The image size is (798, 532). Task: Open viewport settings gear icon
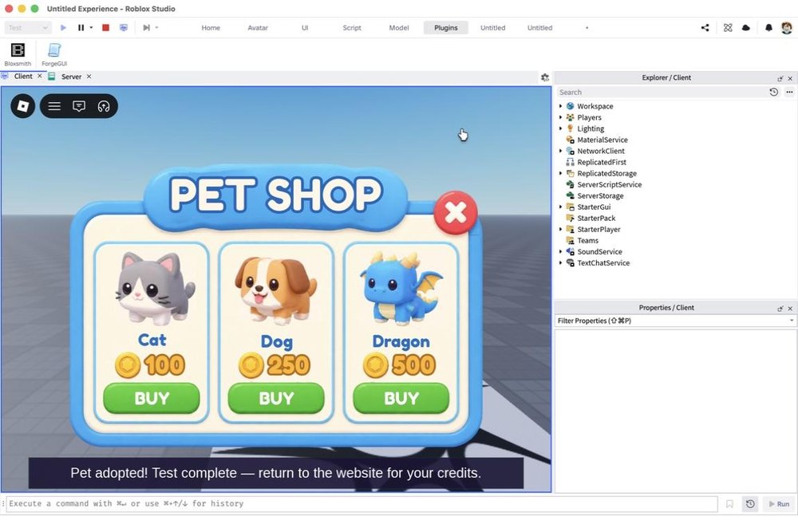(545, 77)
